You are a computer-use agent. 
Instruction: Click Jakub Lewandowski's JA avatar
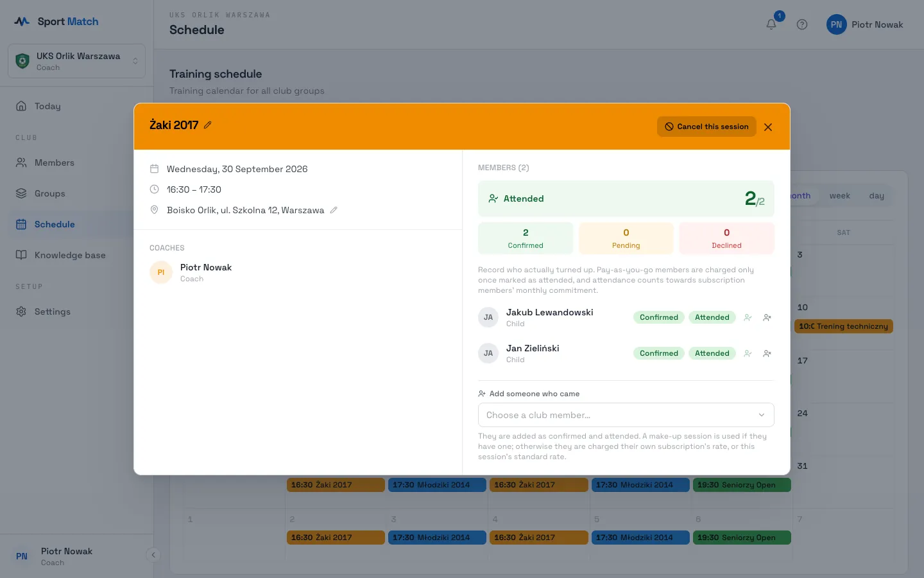click(x=488, y=317)
